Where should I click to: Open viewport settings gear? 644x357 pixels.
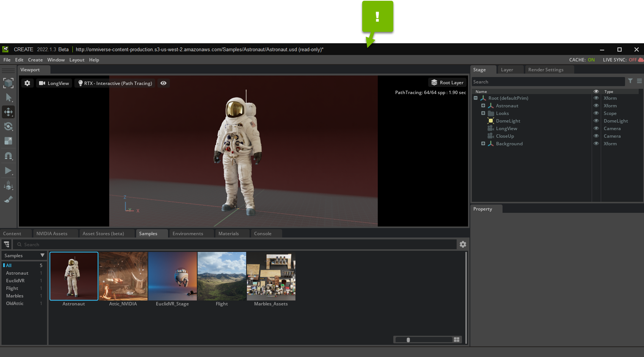(27, 83)
